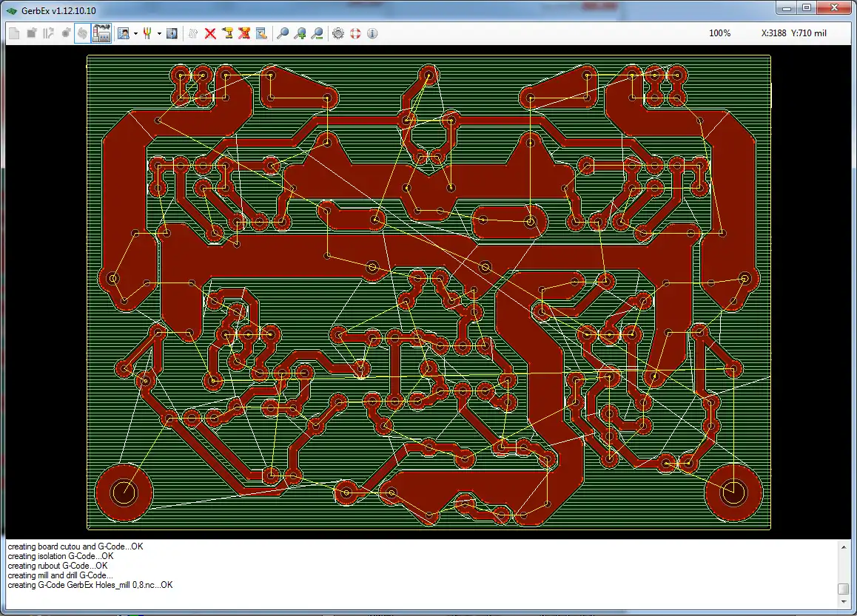Click the large bottom-right mounting hole pad
This screenshot has width=857, height=616.
coord(733,493)
